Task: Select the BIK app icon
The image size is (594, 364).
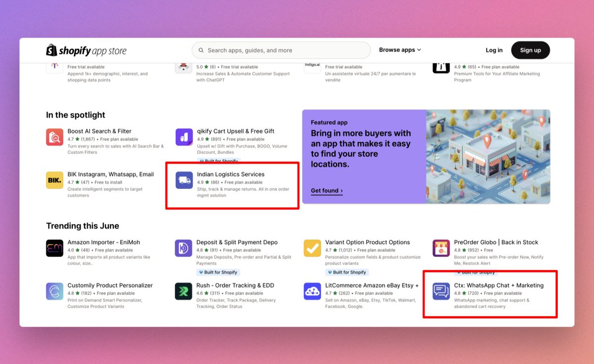Action: coord(54,180)
